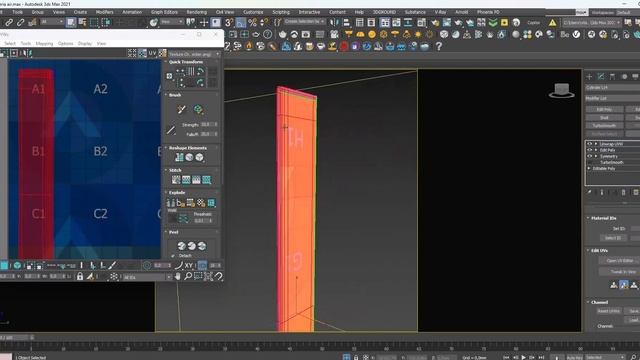
Task: Toggle the UV editor selection lock icon
Action: coord(80,276)
